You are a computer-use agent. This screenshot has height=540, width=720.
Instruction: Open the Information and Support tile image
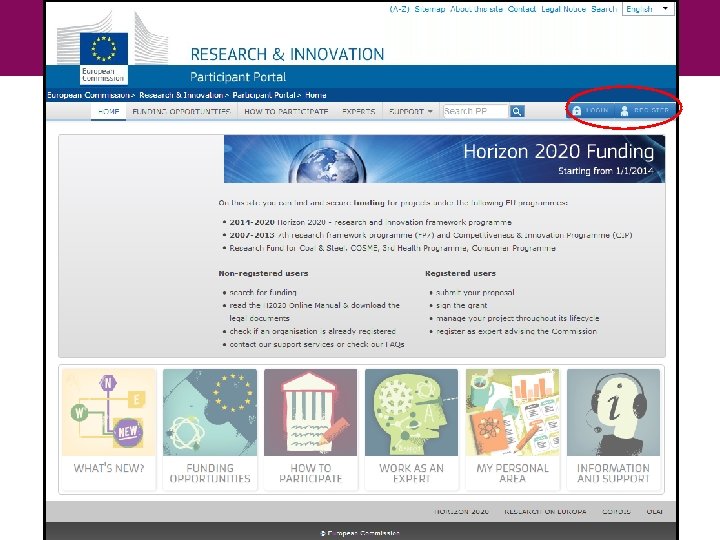613,412
